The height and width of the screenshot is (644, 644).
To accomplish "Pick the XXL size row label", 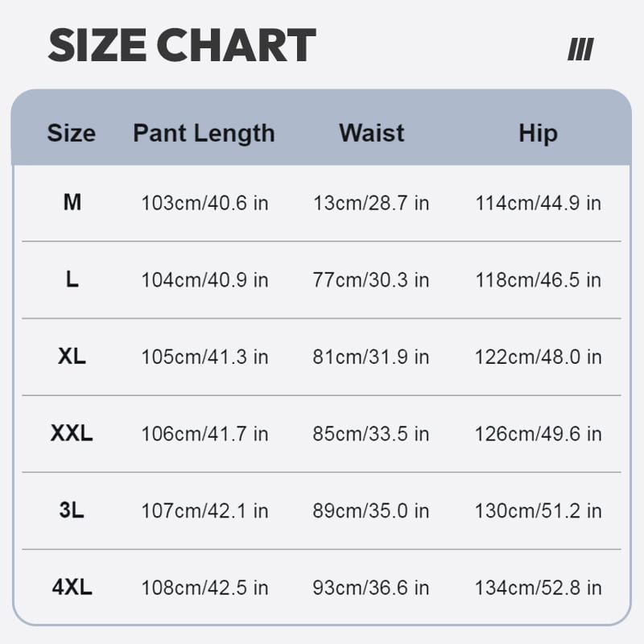I will coord(72,434).
